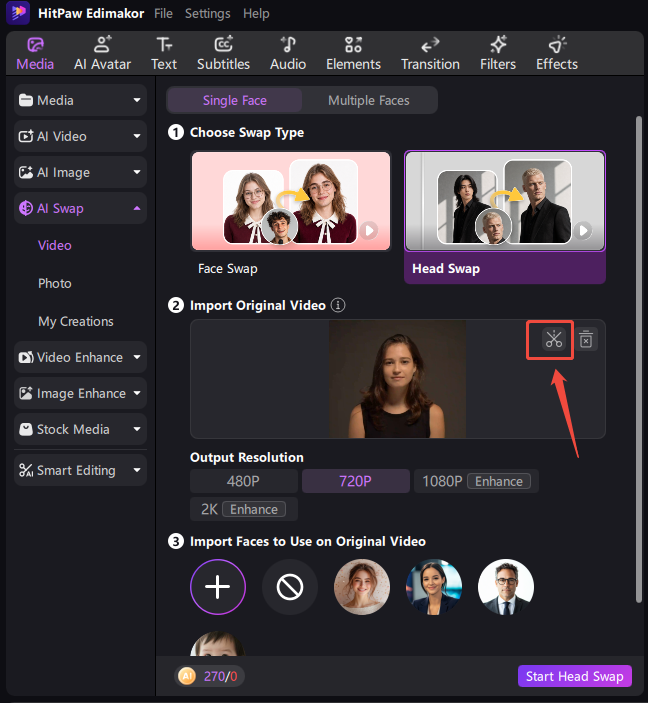Pick the baby face preset
Screen dimensions: 648x703
tap(218, 644)
